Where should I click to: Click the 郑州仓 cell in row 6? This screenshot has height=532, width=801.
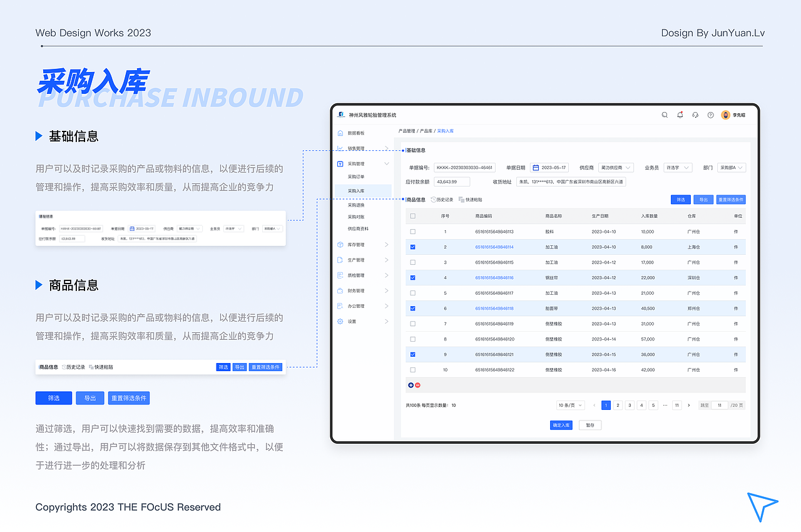(693, 309)
